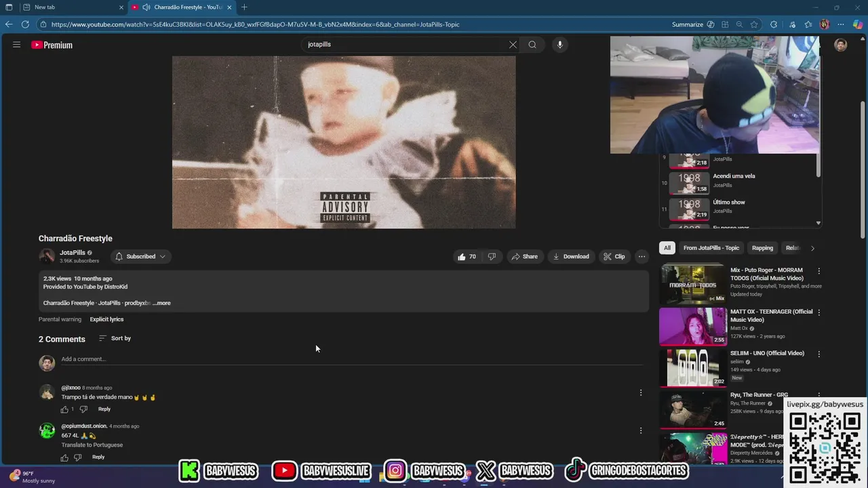Open the Puto Roger MORRAM TODOS mix
Viewport: 868px width, 488px height.
[693, 285]
